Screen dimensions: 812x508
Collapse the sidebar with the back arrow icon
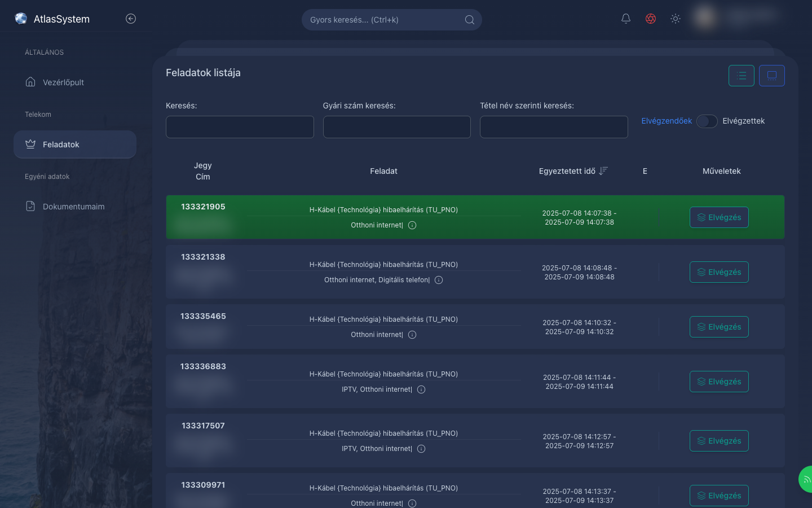click(131, 19)
